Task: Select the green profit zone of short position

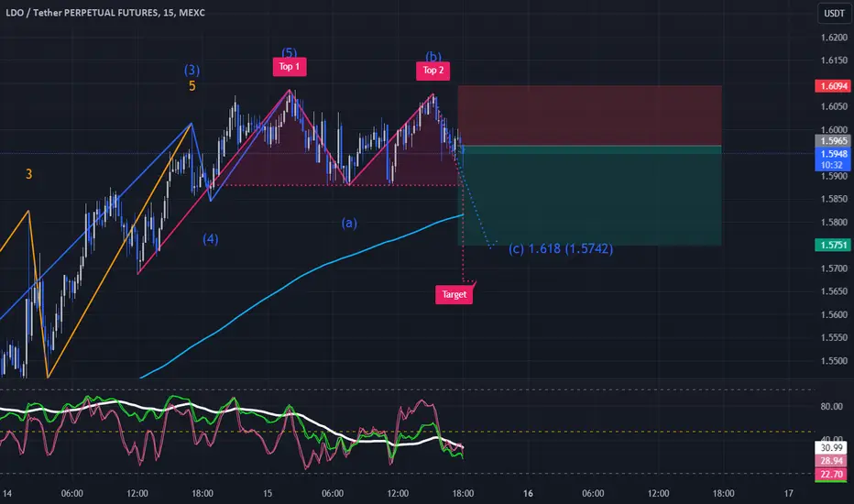Action: pos(590,195)
